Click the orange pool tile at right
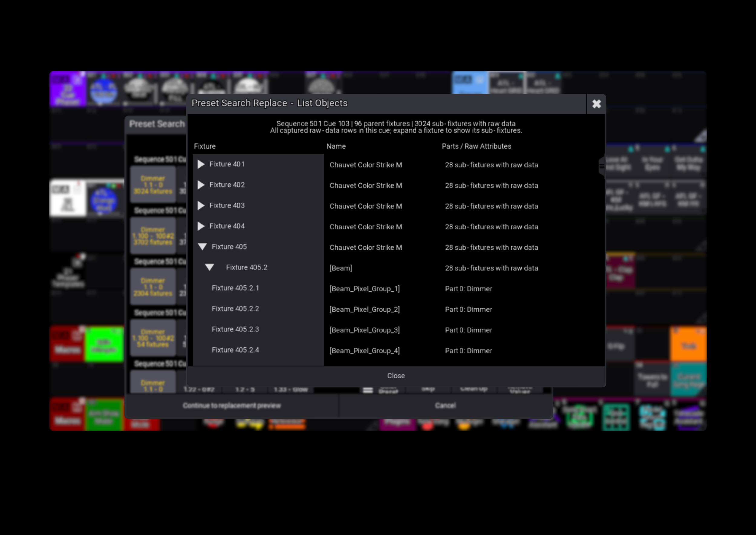 coord(688,345)
